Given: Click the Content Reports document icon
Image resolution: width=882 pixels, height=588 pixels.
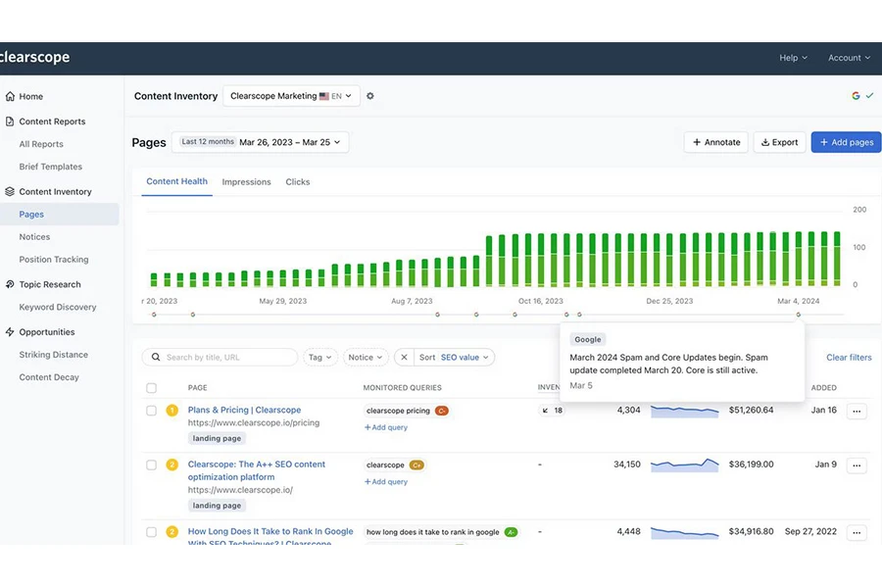Looking at the screenshot, I should click(x=10, y=121).
